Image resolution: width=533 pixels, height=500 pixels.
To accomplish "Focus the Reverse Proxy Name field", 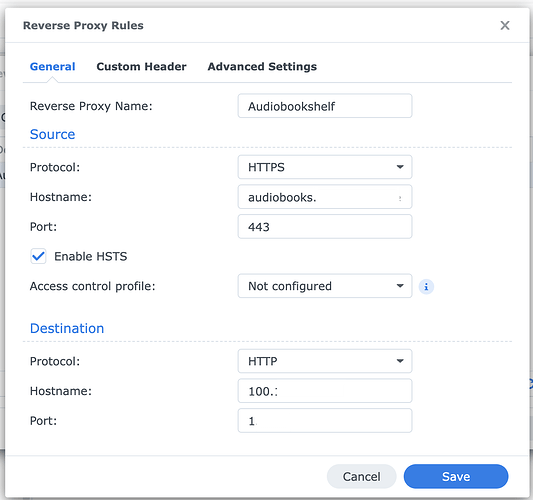I will point(325,106).
